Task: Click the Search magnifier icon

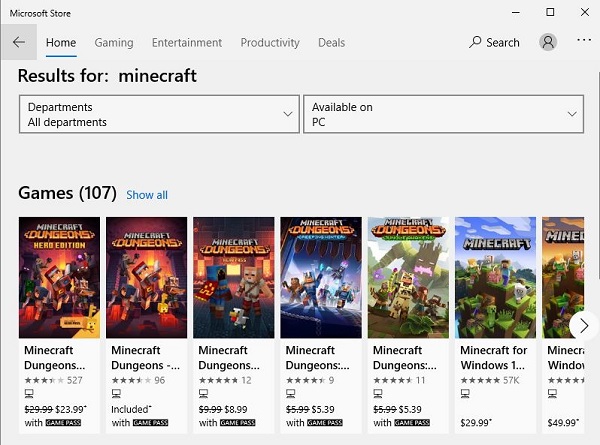Action: pyautogui.click(x=475, y=42)
